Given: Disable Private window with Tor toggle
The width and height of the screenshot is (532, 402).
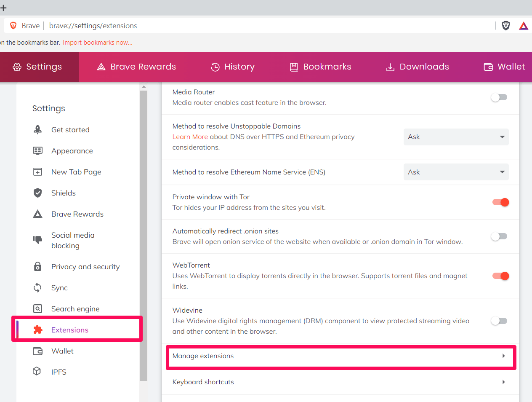Looking at the screenshot, I should [x=500, y=202].
